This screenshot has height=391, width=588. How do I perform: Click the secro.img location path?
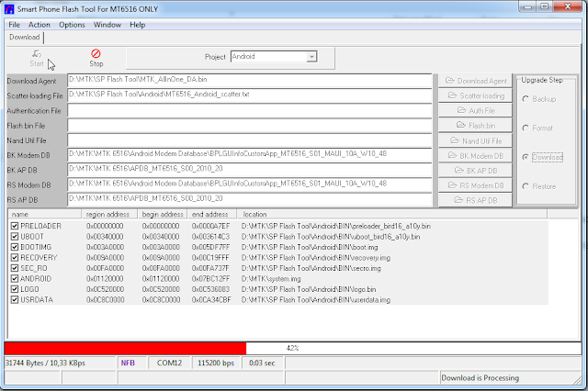click(x=311, y=268)
